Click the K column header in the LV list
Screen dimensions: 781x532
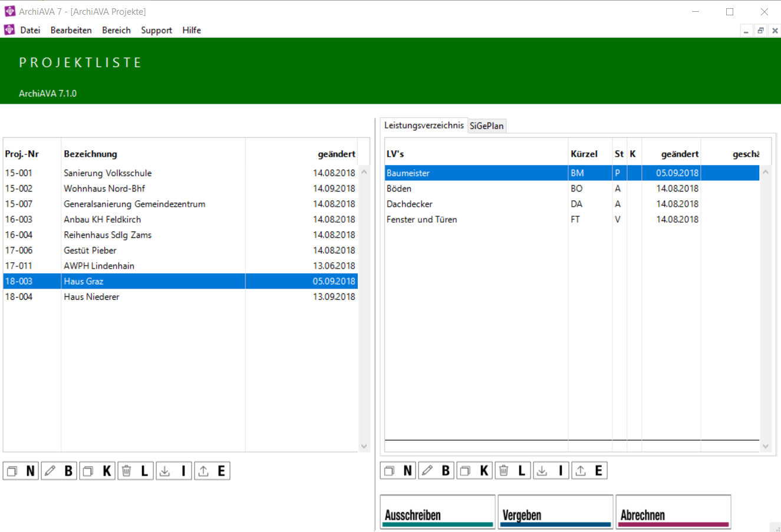[x=634, y=154]
